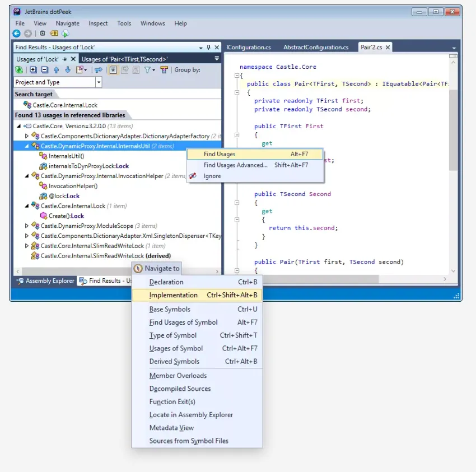Choose Find Usages Advanced... option
The width and height of the screenshot is (476, 472).
click(255, 165)
